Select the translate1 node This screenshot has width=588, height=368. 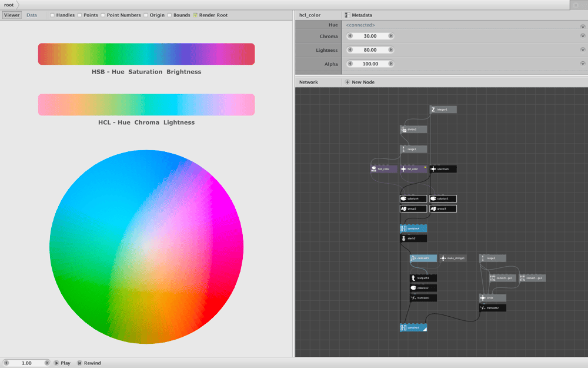coord(423,298)
